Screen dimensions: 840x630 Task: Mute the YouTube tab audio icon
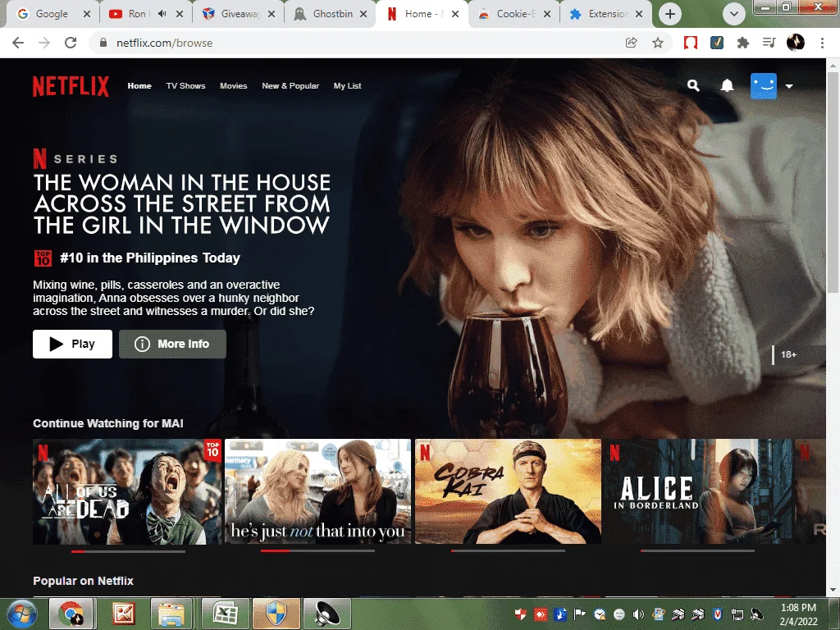tap(162, 14)
